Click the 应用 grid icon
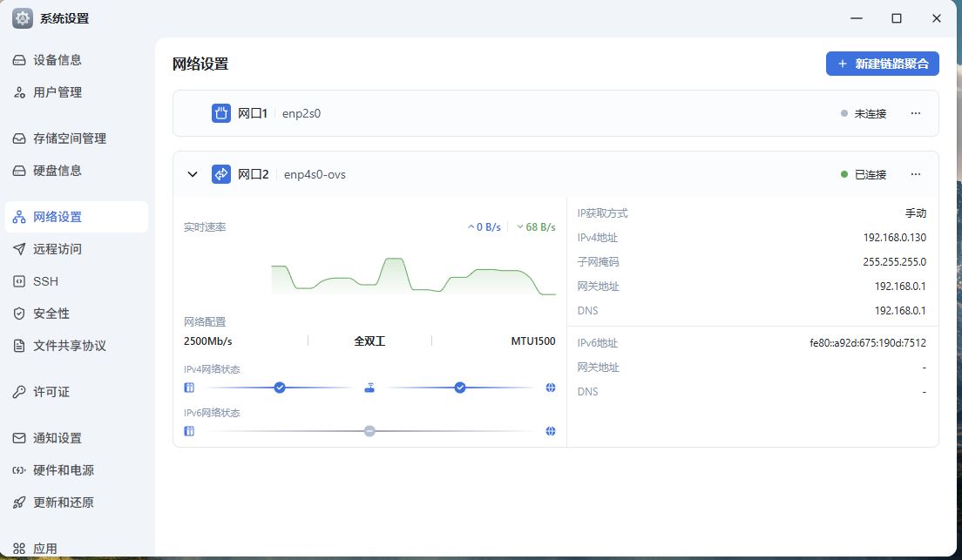Viewport: 962px width, 560px height. [19, 549]
